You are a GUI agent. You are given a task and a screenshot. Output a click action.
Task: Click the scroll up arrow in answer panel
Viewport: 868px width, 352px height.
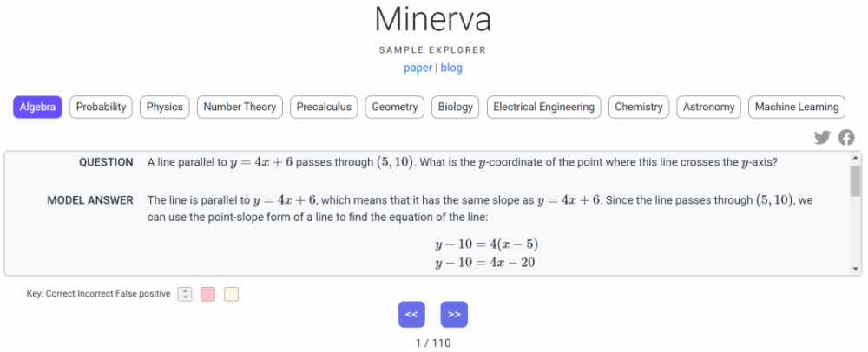pyautogui.click(x=856, y=158)
